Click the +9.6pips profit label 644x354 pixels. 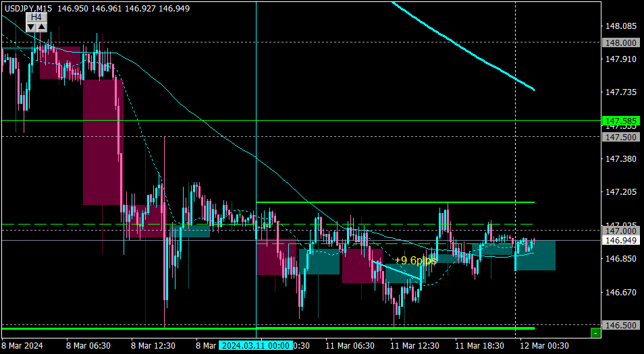[x=416, y=260]
